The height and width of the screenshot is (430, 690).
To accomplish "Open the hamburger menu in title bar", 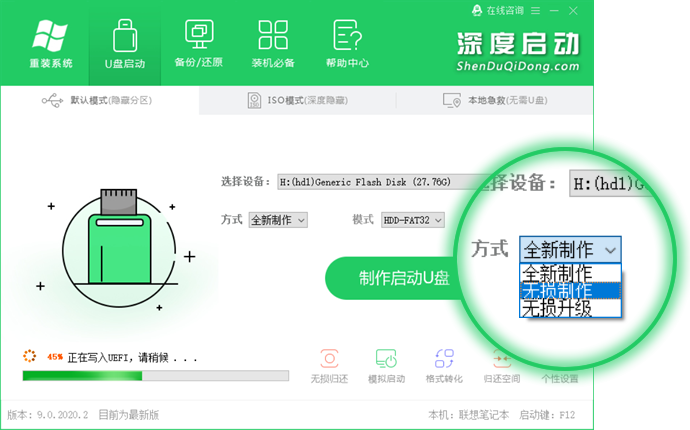I will point(536,11).
